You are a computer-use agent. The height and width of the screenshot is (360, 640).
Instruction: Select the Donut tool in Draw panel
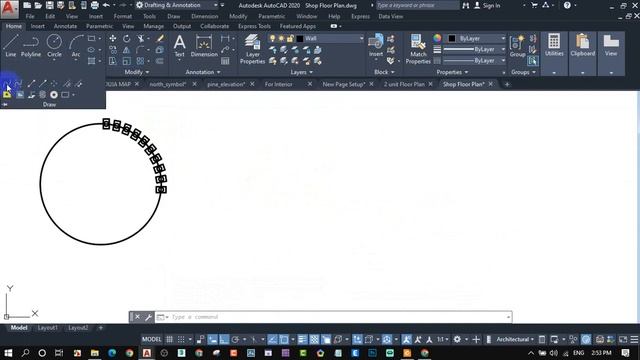coord(54,95)
